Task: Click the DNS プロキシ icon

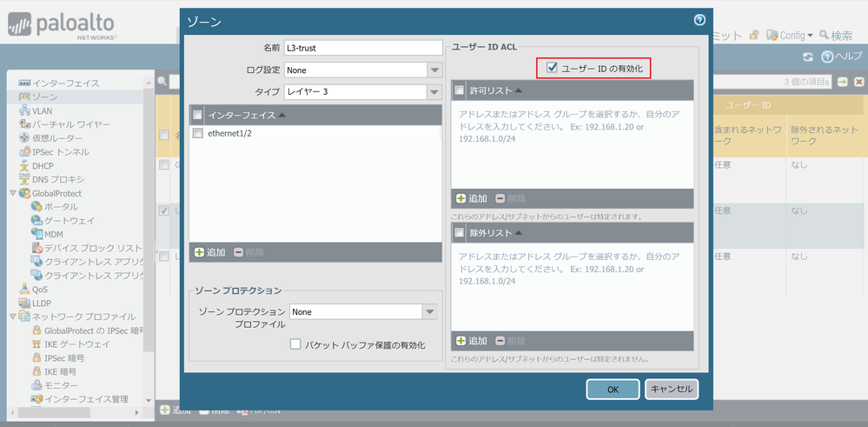Action: (24, 179)
